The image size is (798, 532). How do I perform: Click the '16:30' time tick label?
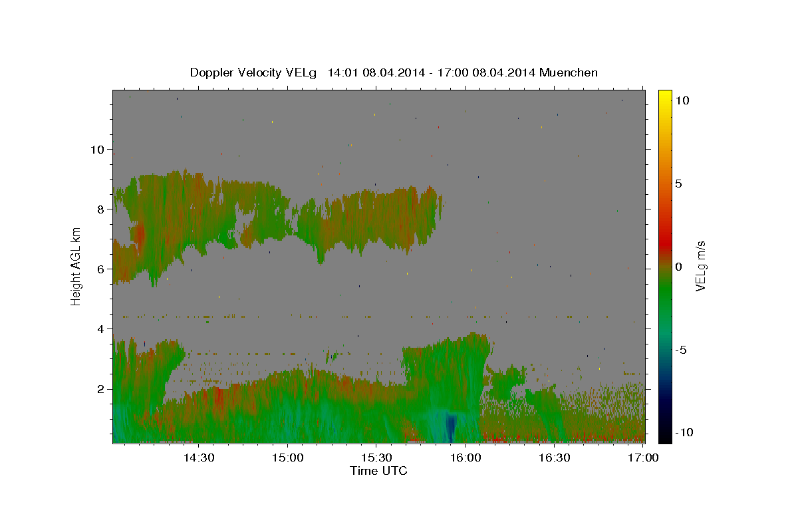tap(554, 458)
